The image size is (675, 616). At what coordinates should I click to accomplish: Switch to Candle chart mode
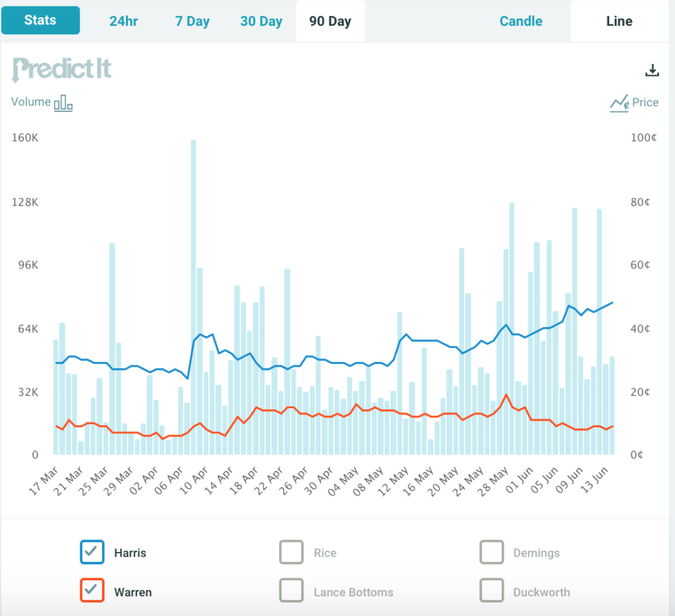click(x=521, y=20)
